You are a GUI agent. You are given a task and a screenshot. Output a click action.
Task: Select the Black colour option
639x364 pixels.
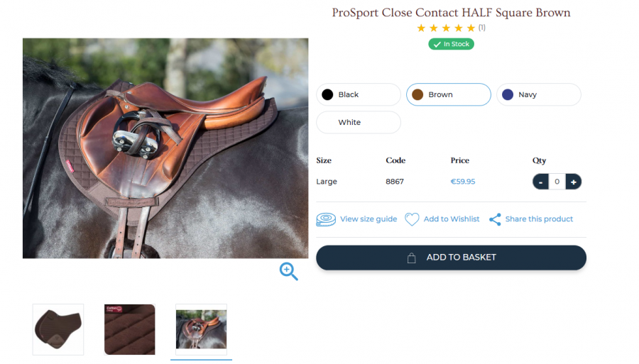pos(359,94)
